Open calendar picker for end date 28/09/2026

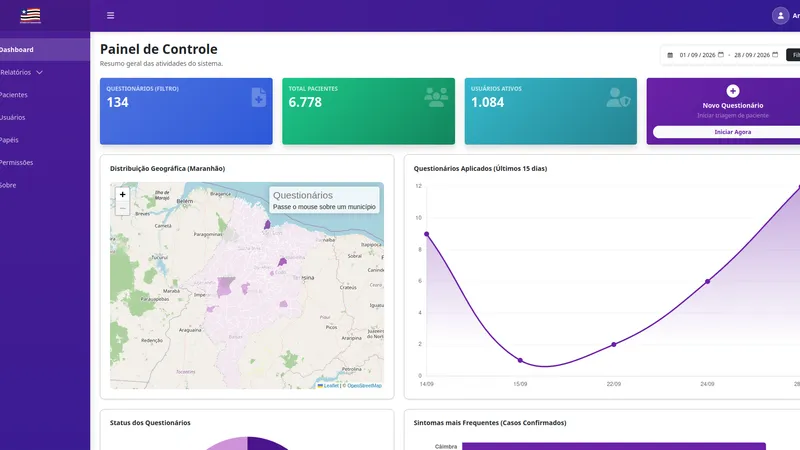[x=775, y=55]
